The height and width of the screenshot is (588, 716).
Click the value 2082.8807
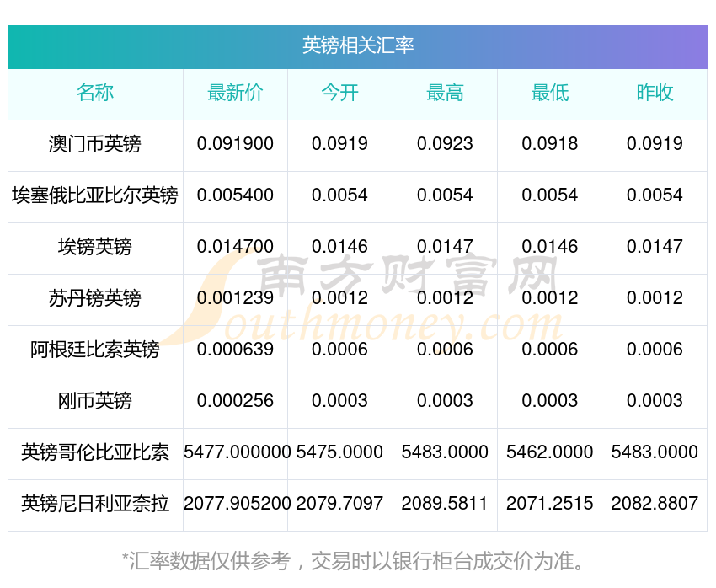[x=655, y=504]
